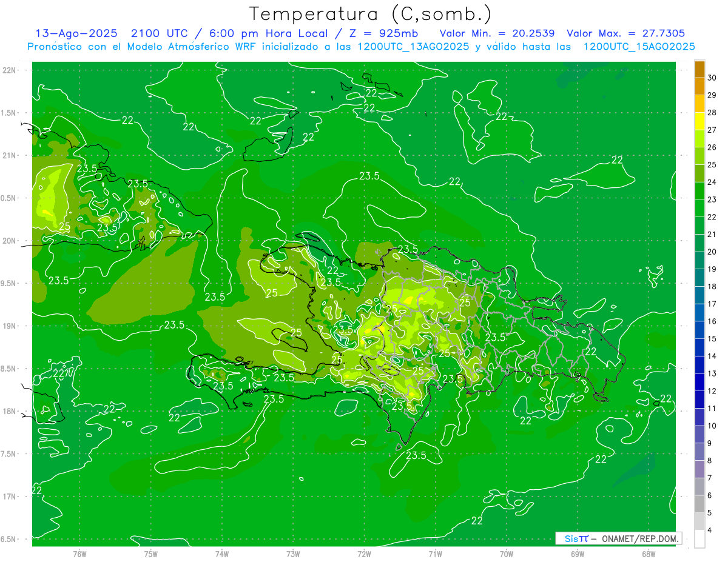Click the "16" label on the color scale
This screenshot has height=562, width=728.
tap(712, 321)
